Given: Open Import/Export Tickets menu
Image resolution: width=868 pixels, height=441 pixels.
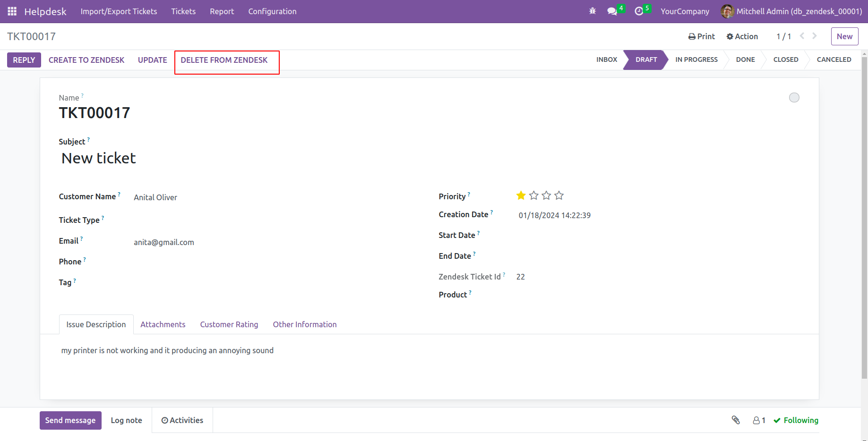Looking at the screenshot, I should [119, 11].
